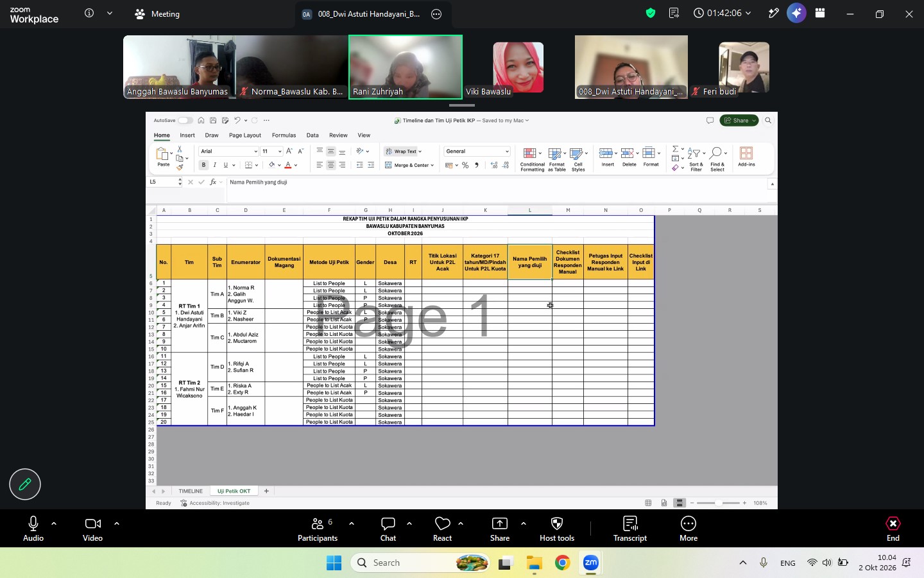Click Excel Add-ins icon

click(746, 156)
